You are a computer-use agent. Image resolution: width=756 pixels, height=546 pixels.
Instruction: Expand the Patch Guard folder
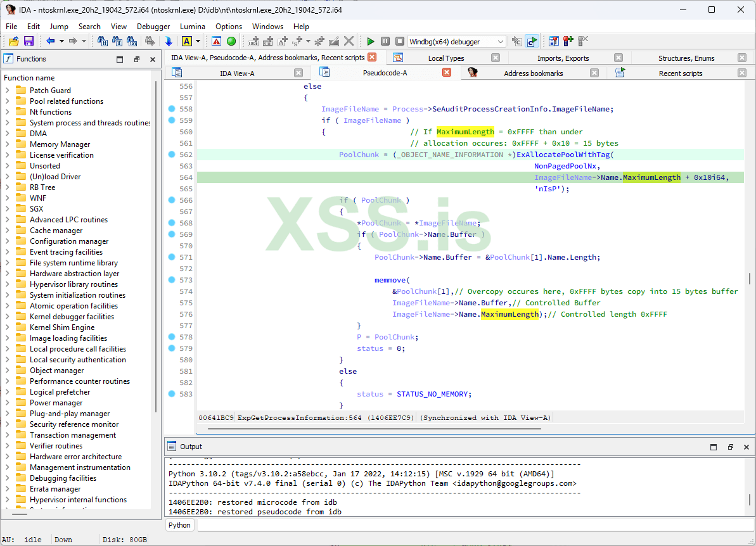pyautogui.click(x=8, y=91)
